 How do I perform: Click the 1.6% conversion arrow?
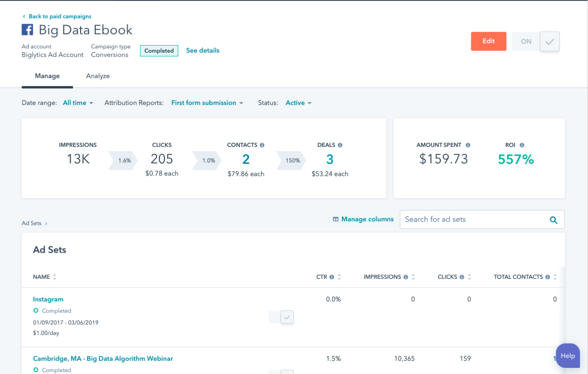123,161
